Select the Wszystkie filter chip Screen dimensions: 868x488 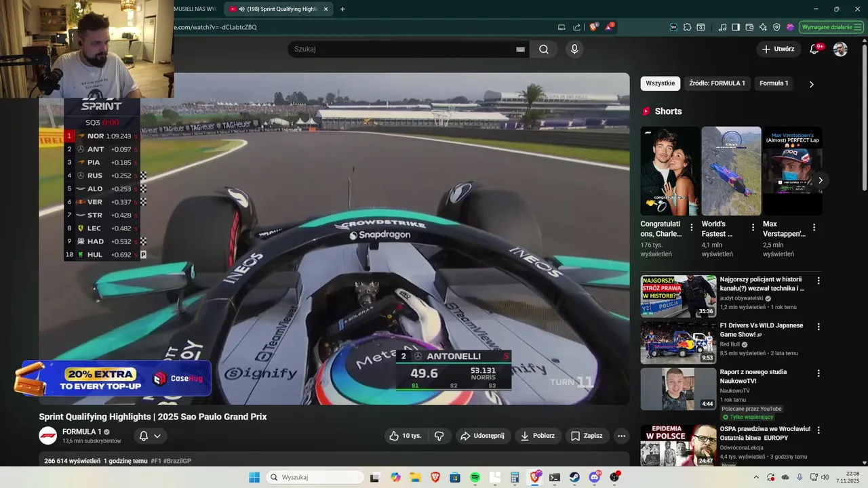660,83
